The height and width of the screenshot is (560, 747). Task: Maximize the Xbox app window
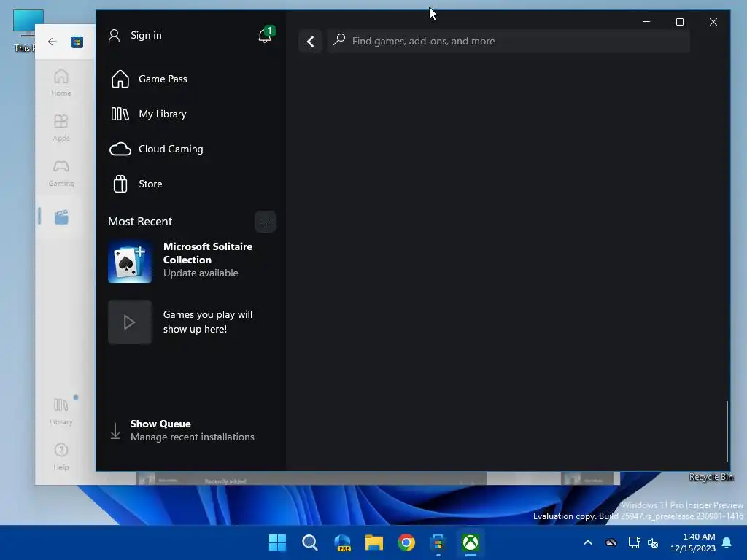680,22
